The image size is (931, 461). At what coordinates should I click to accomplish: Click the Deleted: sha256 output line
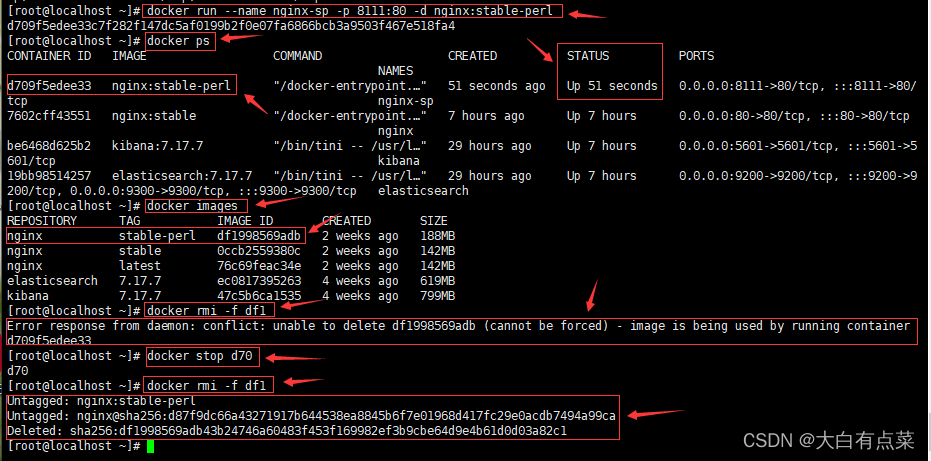pyautogui.click(x=287, y=431)
